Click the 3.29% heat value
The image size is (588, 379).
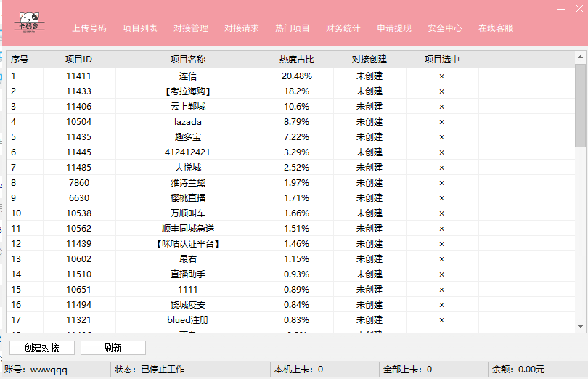click(297, 152)
